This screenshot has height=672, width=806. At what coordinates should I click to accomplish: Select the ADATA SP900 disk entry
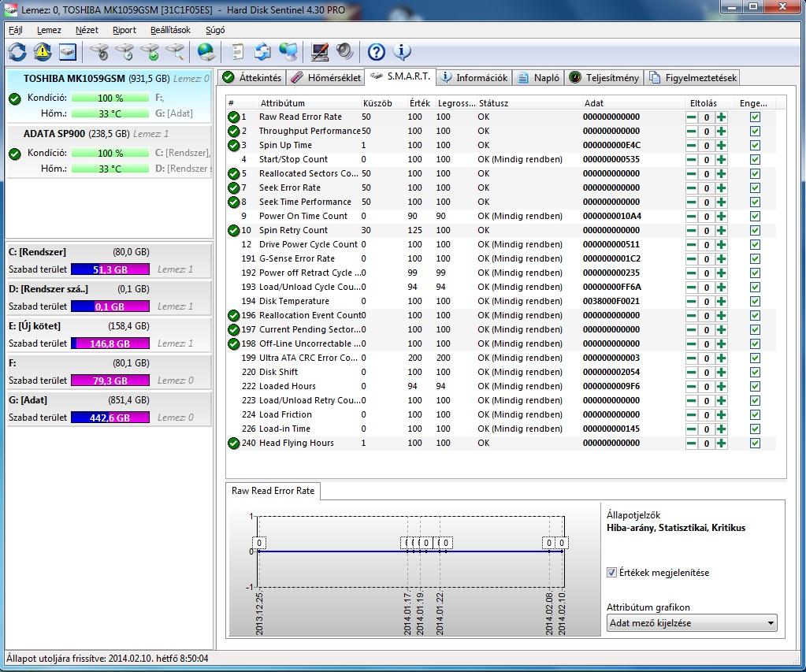109,151
